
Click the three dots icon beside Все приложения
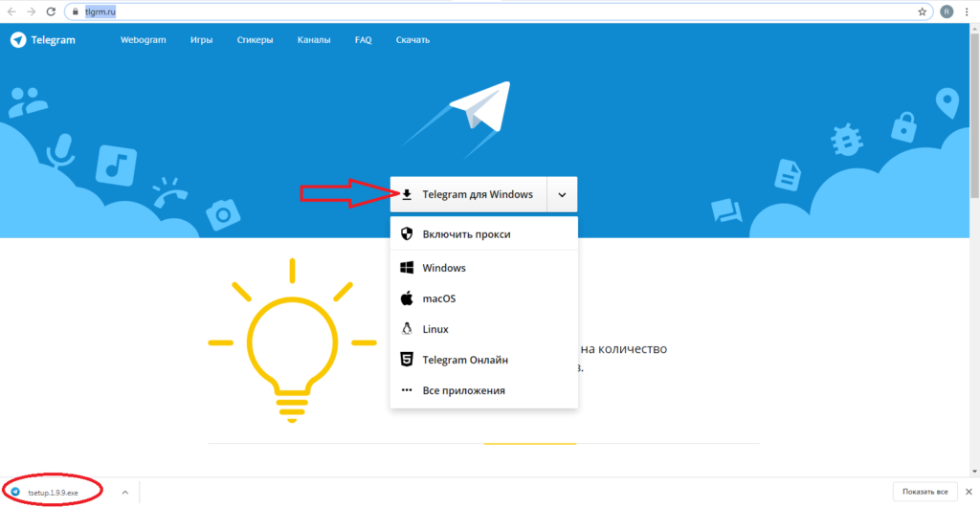[x=407, y=390]
